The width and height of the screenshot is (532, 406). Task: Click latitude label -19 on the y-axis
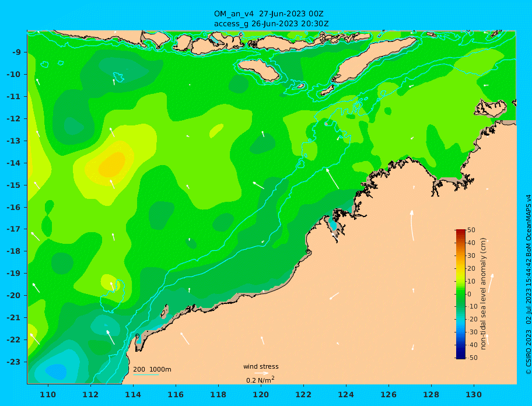click(x=14, y=274)
